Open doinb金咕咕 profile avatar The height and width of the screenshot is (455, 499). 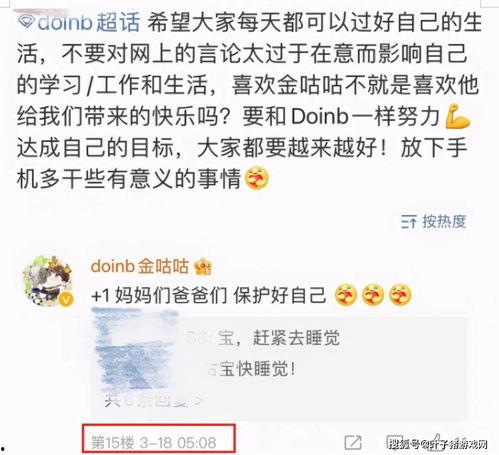[48, 280]
